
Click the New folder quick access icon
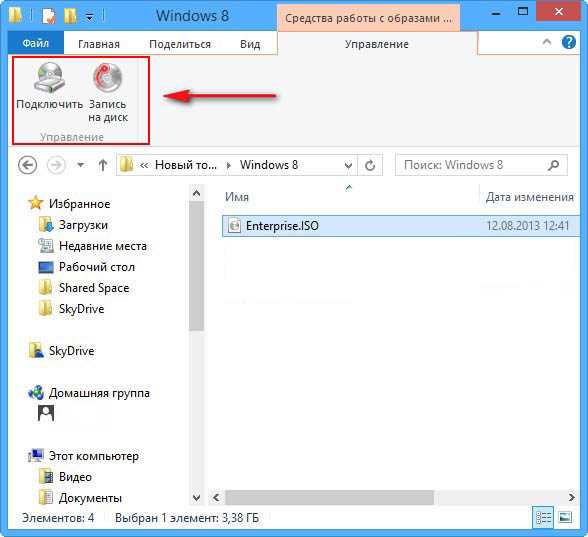pyautogui.click(x=70, y=16)
